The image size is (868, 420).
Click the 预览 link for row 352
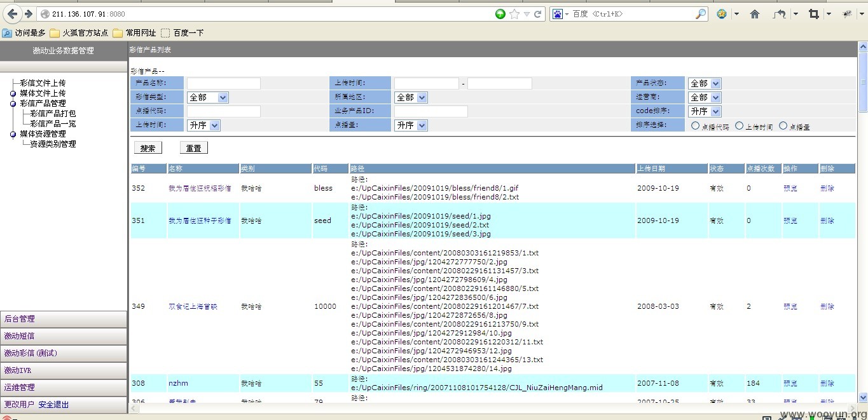tap(790, 189)
